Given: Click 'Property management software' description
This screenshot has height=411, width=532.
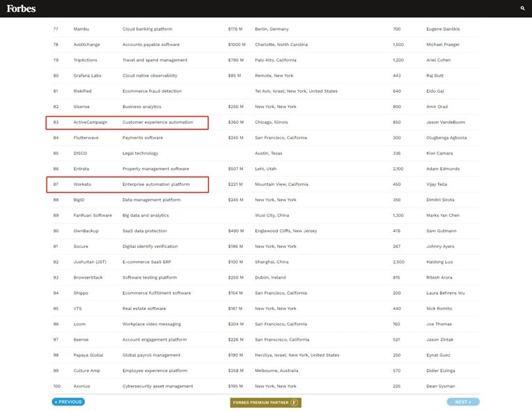Looking at the screenshot, I should (x=156, y=169).
